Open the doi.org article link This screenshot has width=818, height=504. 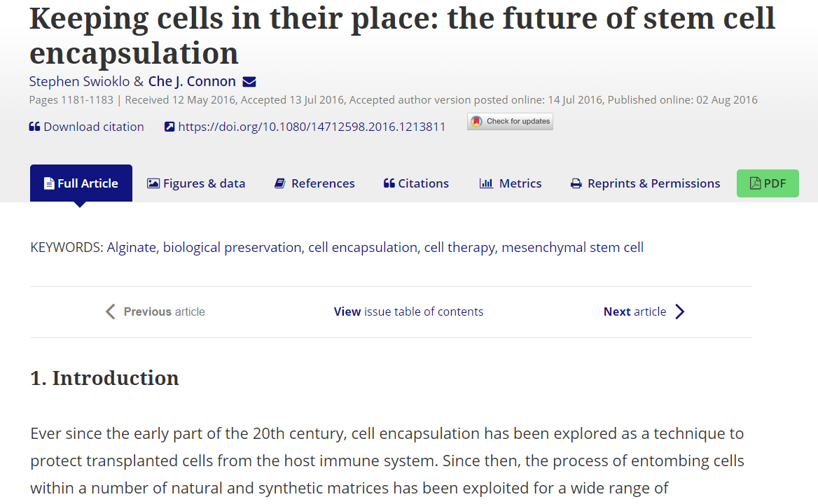[x=312, y=127]
